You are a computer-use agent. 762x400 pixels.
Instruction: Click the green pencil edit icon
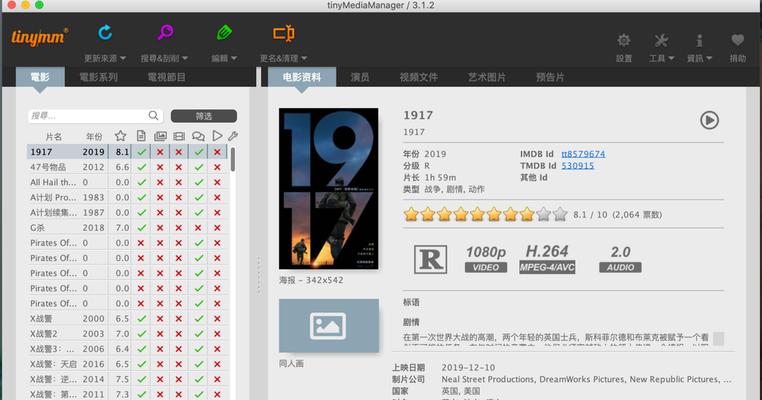coord(224,33)
